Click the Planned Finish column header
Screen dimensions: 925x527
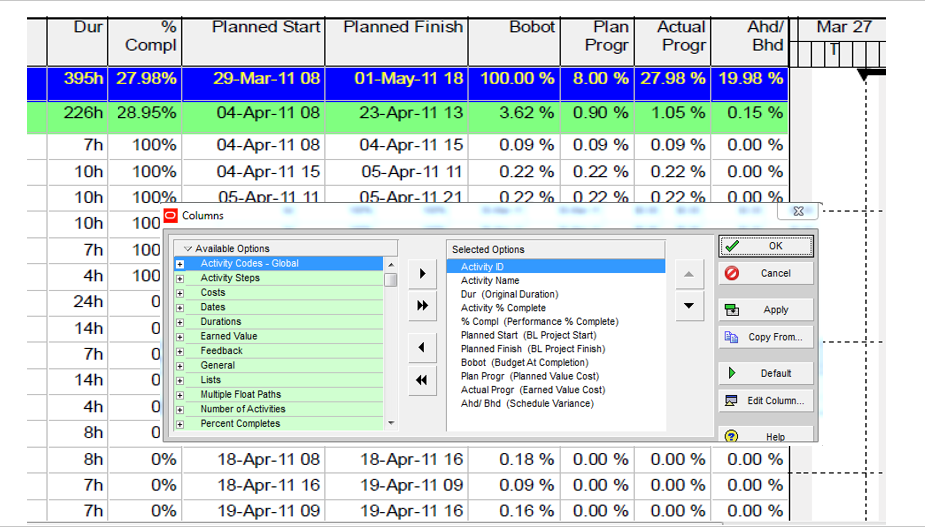click(x=396, y=41)
